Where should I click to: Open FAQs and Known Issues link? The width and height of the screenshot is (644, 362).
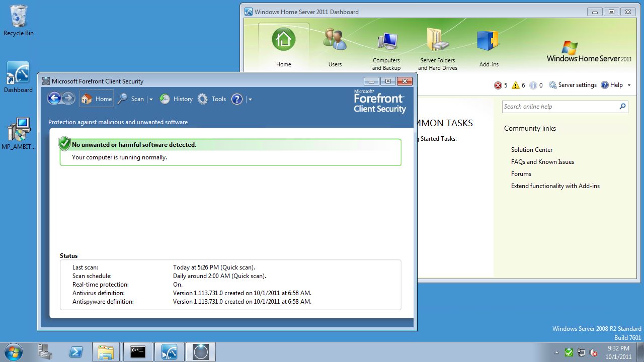coord(542,162)
